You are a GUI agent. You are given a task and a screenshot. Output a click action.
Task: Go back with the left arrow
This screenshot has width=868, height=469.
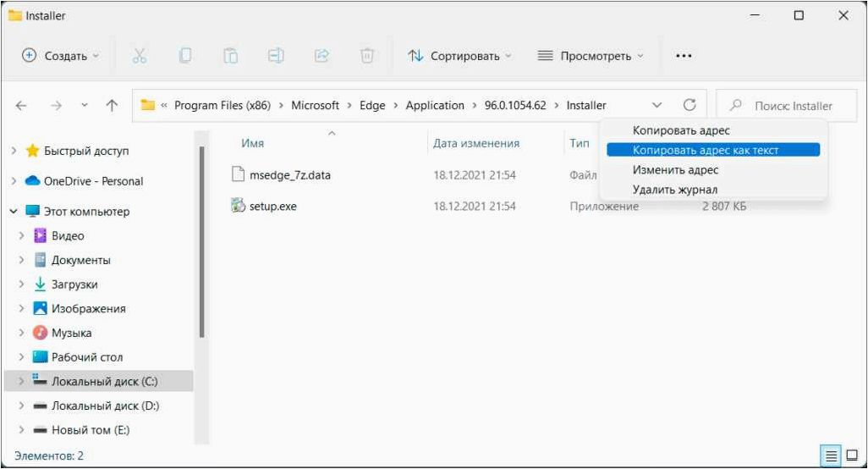[x=21, y=105]
